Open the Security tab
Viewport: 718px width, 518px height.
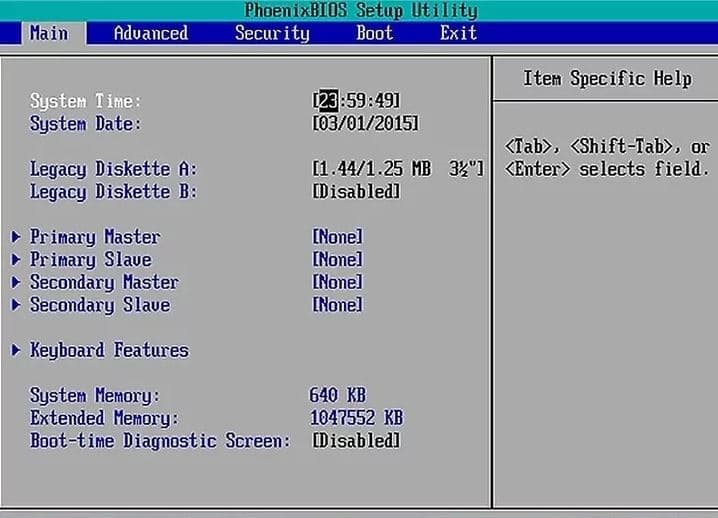[272, 33]
